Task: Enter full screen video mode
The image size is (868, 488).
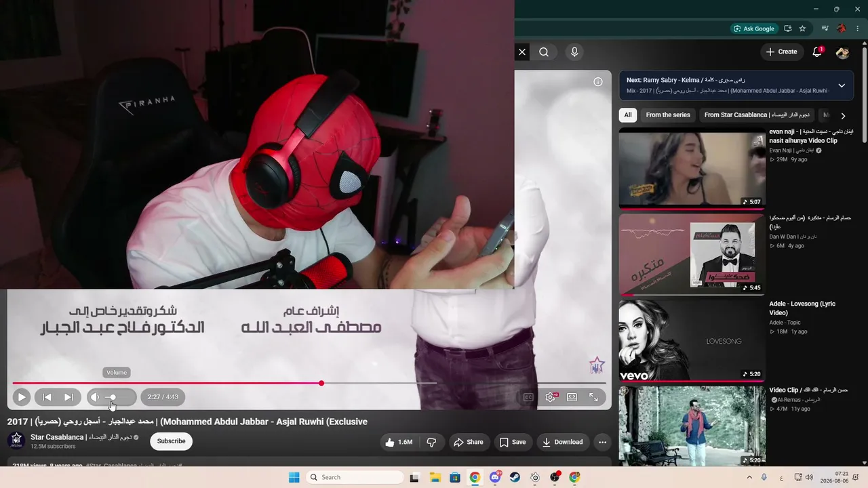Action: [594, 397]
